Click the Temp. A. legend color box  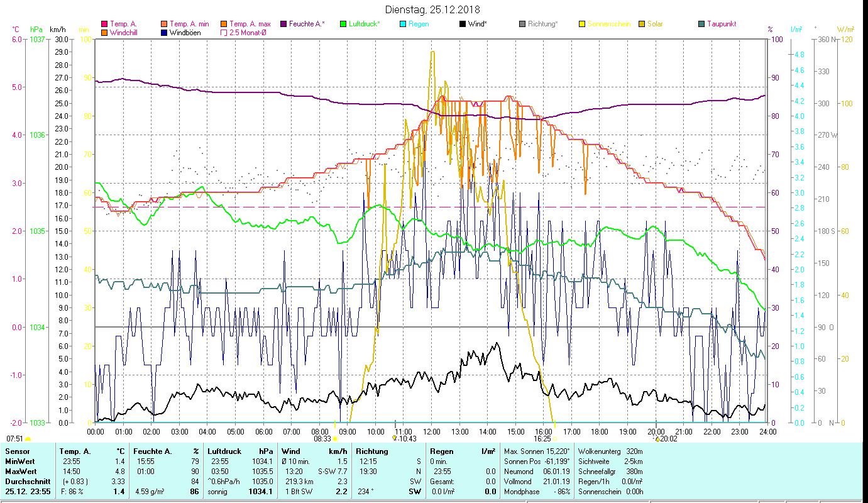point(105,25)
